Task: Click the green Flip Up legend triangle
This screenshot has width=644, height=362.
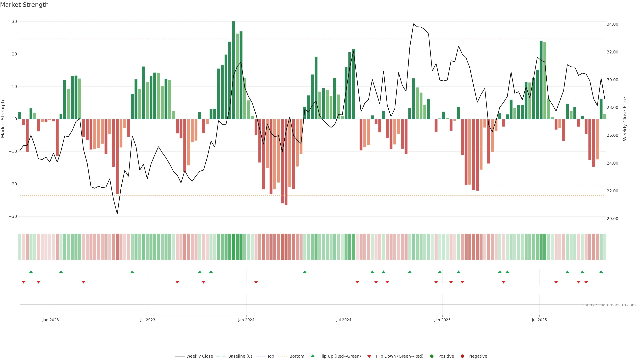Action: (312, 356)
